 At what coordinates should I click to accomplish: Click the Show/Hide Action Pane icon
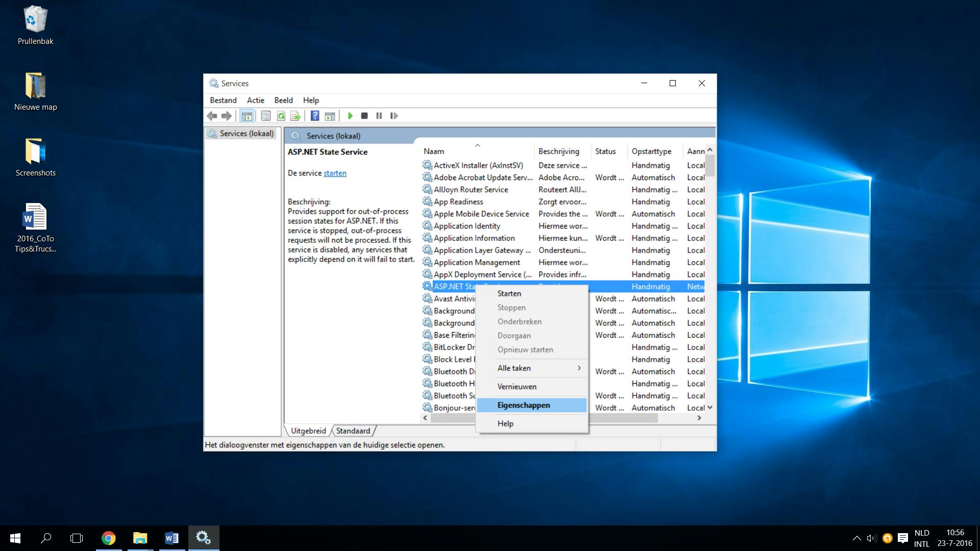point(330,116)
